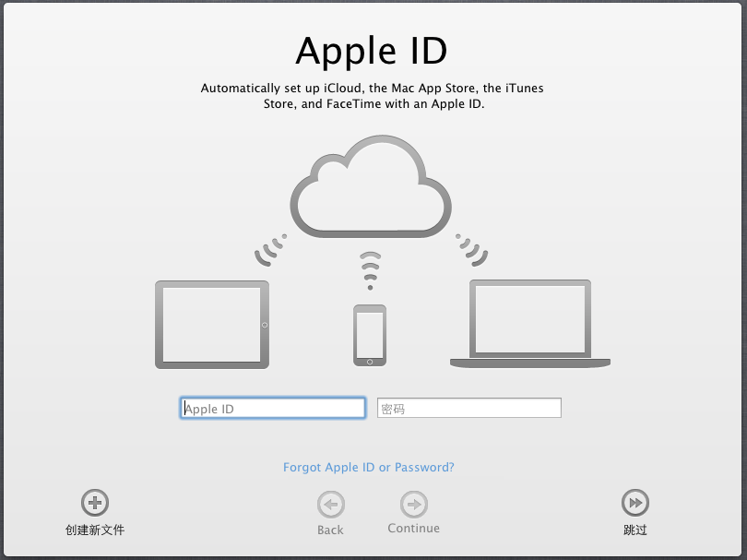This screenshot has width=747, height=560.
Task: Click the 跳过 text label
Action: click(x=634, y=530)
